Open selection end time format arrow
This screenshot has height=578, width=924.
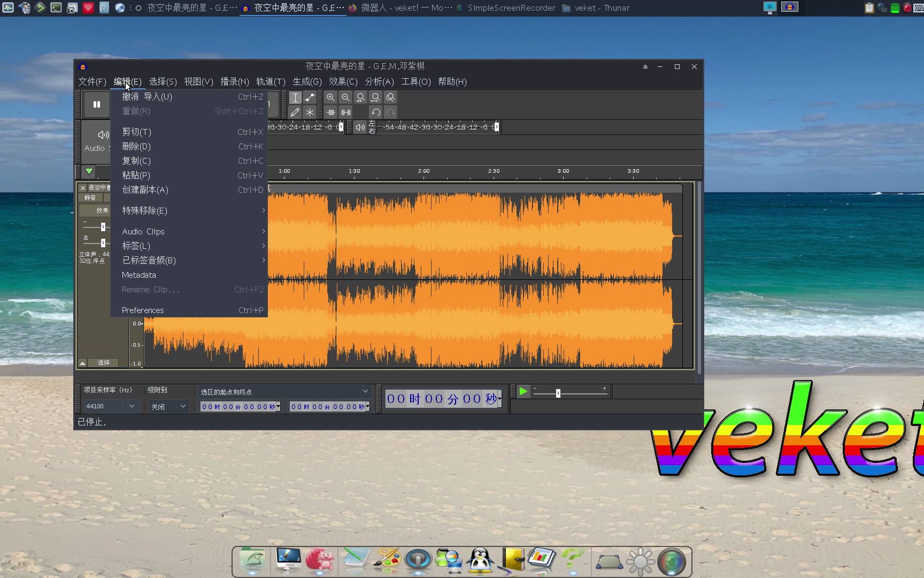367,407
